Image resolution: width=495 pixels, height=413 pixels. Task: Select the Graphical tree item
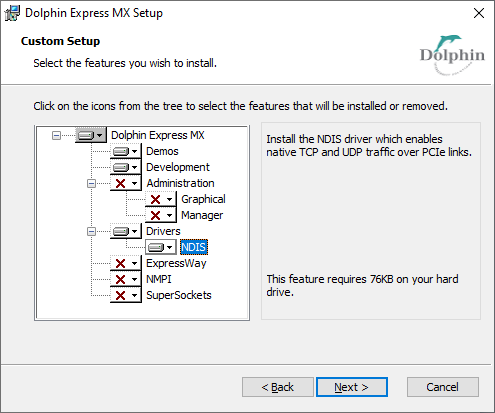[x=203, y=199]
